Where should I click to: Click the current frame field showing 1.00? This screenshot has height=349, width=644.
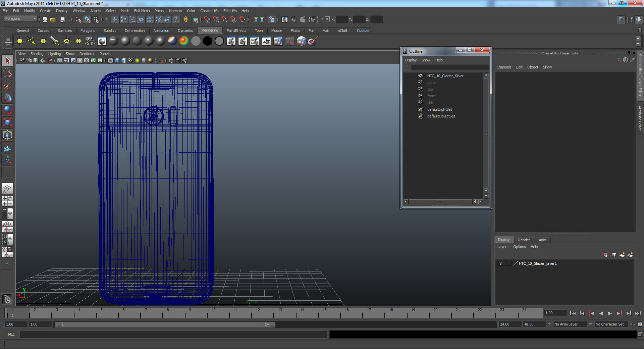[555, 313]
